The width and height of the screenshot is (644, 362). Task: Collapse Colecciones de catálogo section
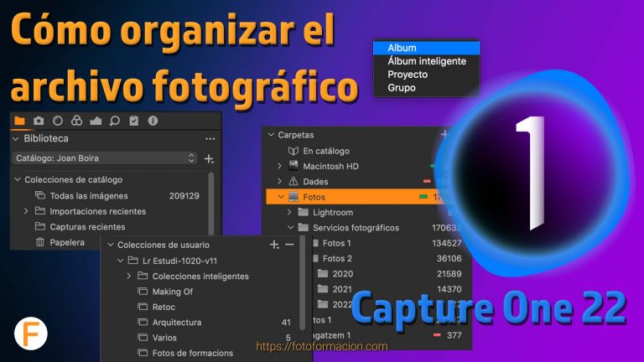(18, 179)
